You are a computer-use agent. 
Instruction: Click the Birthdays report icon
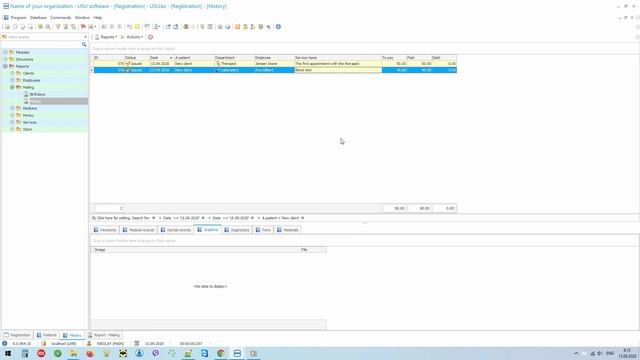tap(26, 94)
